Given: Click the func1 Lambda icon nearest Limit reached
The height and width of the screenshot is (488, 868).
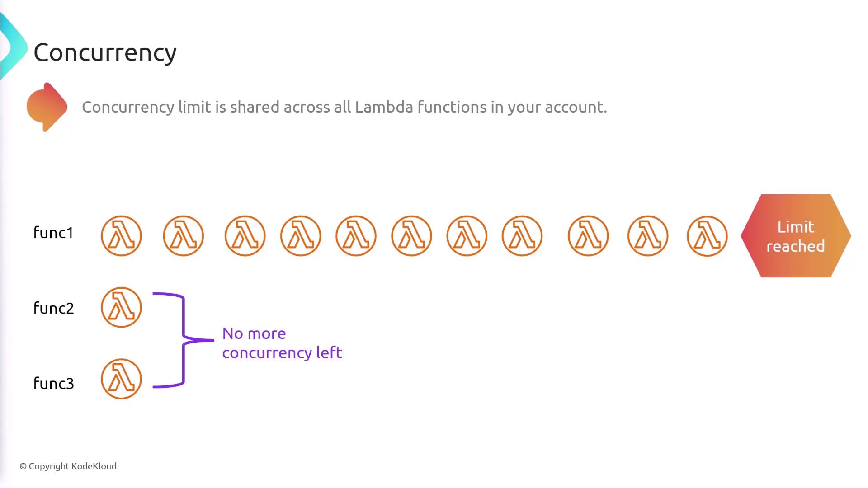Looking at the screenshot, I should coord(707,236).
